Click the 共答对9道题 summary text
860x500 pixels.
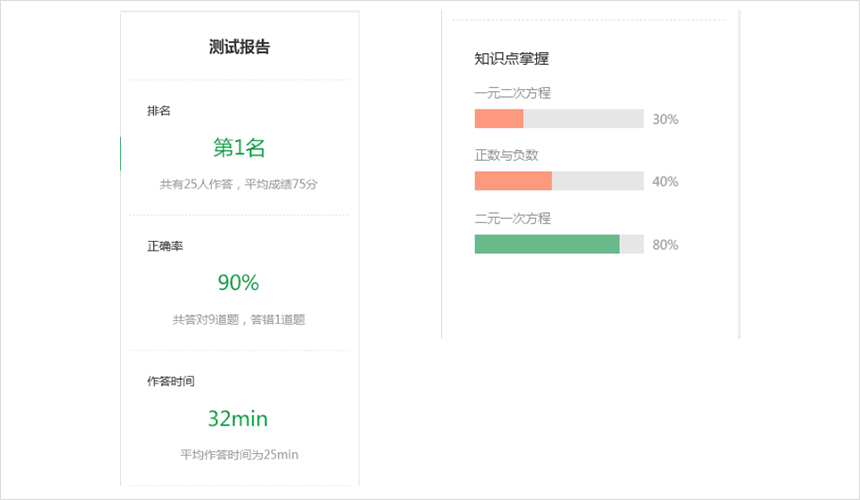(x=239, y=320)
